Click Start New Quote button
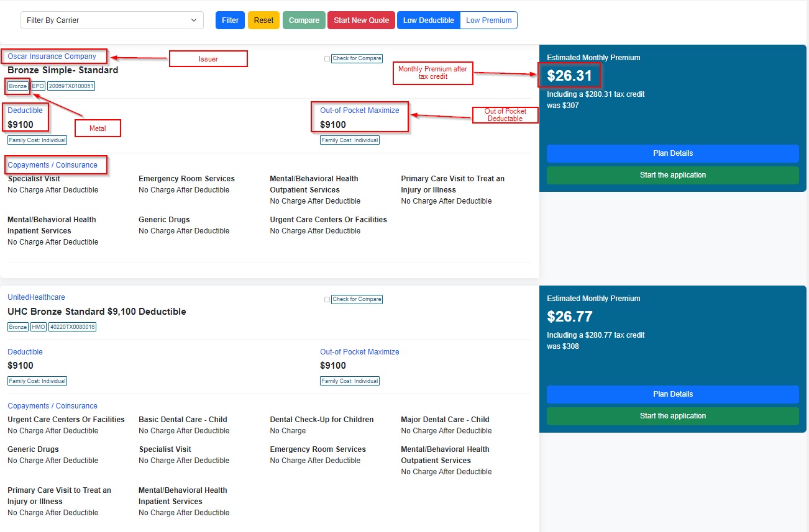Viewport: 809px width, 532px height. [361, 20]
